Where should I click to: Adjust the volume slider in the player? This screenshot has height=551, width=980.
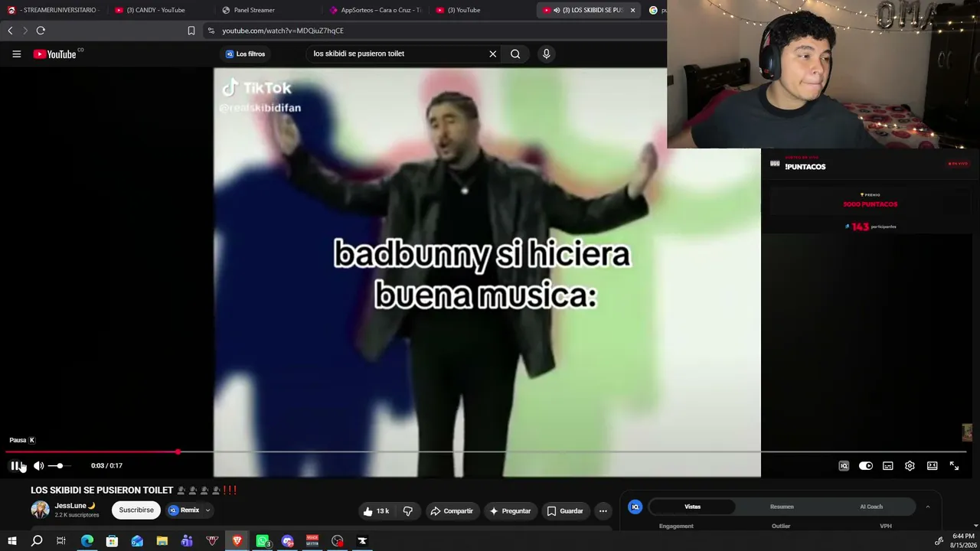60,465
